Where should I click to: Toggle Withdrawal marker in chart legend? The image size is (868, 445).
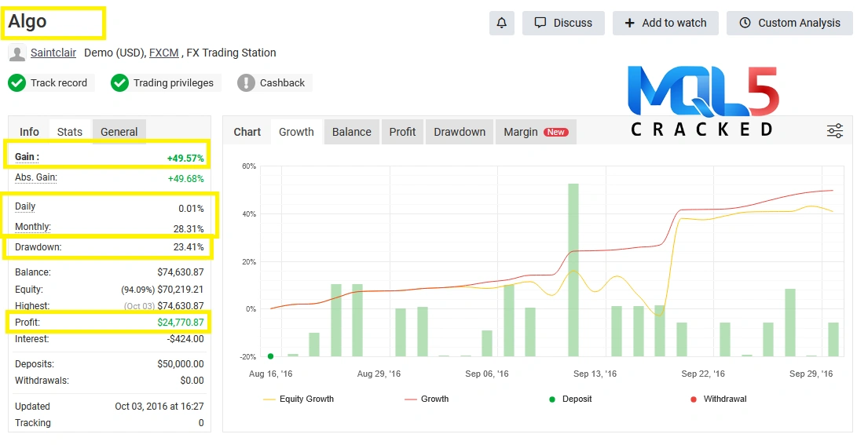pyautogui.click(x=718, y=399)
